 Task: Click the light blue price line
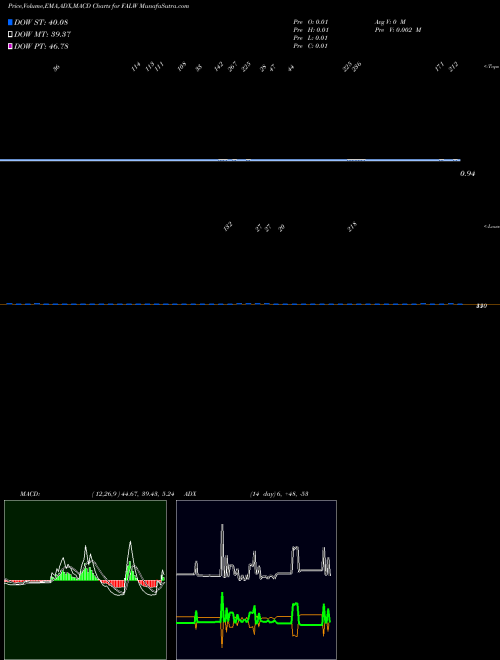click(x=230, y=160)
